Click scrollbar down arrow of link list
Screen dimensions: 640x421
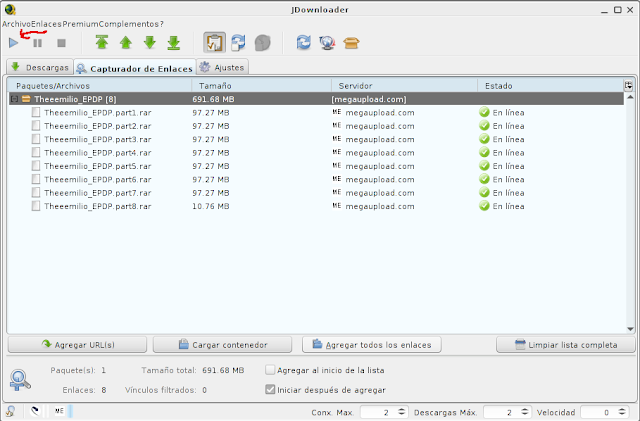tap(630, 329)
